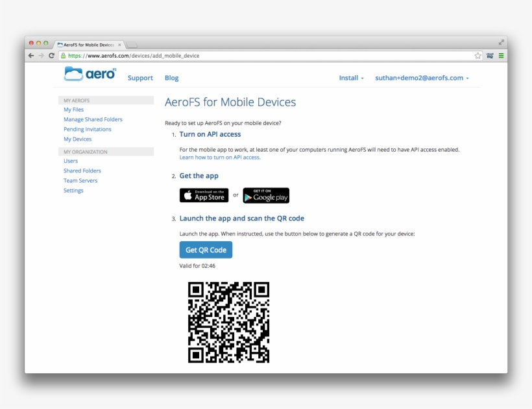The height and width of the screenshot is (409, 532).
Task: Expand the suthan+demo2@aerofs.com account menu
Action: click(x=422, y=78)
